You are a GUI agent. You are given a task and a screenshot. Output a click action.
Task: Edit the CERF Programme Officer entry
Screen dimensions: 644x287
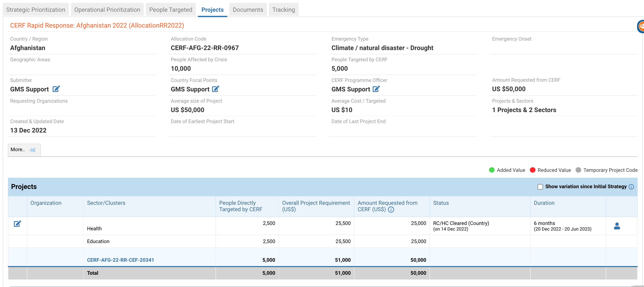[x=376, y=89]
